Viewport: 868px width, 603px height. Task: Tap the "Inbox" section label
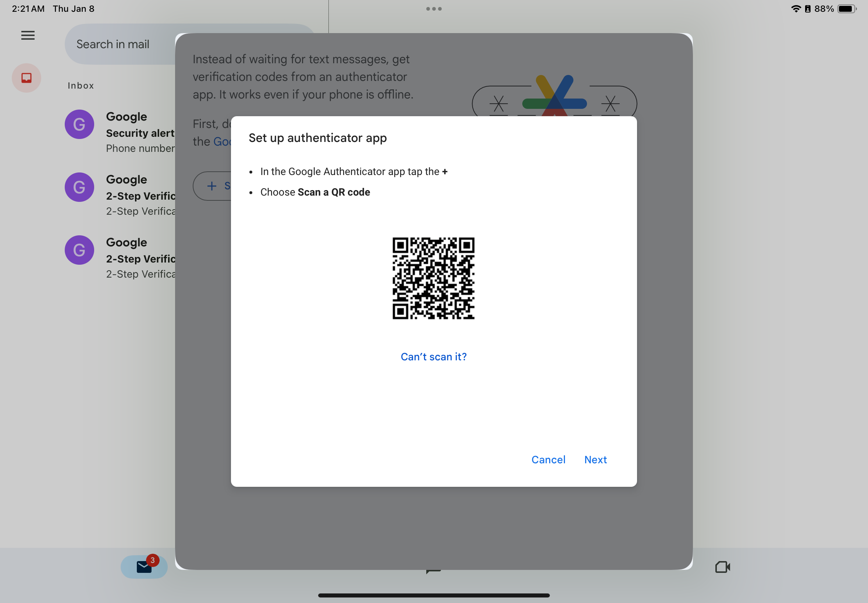pyautogui.click(x=81, y=86)
